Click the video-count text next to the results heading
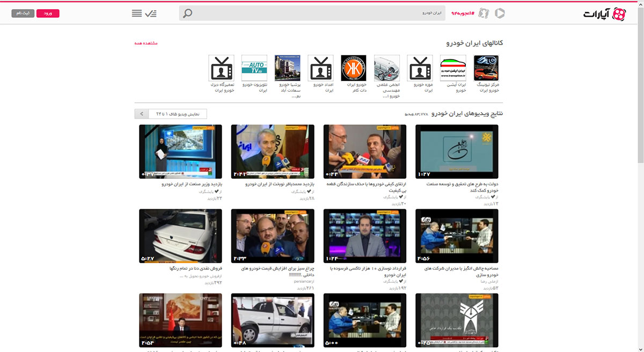Screen dimensions: 644x352 tap(416, 114)
